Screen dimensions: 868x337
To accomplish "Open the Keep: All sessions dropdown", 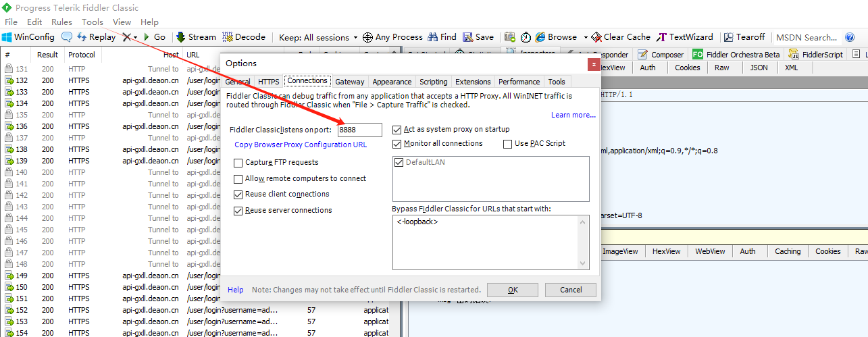I will pos(318,37).
